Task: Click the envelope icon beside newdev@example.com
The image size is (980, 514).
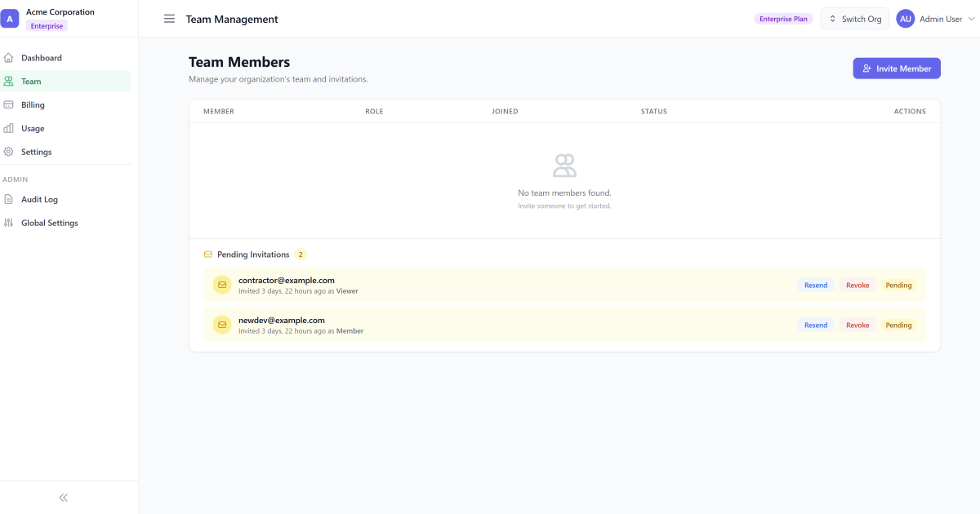Action: [221, 325]
